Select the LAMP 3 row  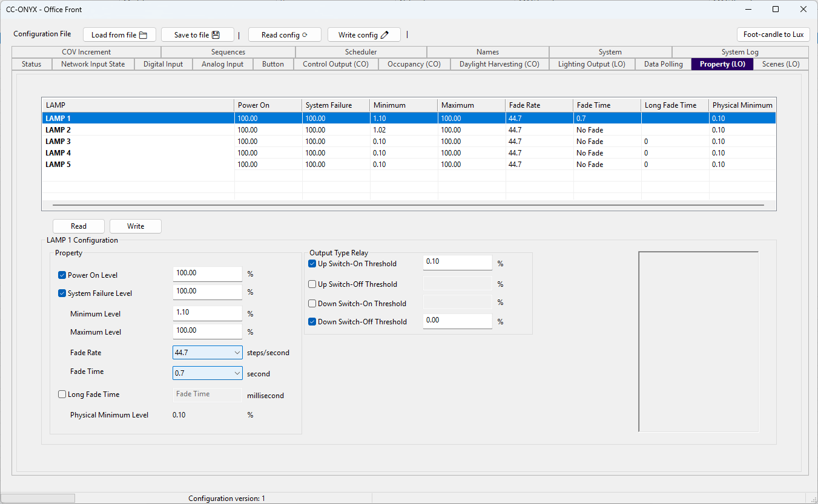point(409,142)
